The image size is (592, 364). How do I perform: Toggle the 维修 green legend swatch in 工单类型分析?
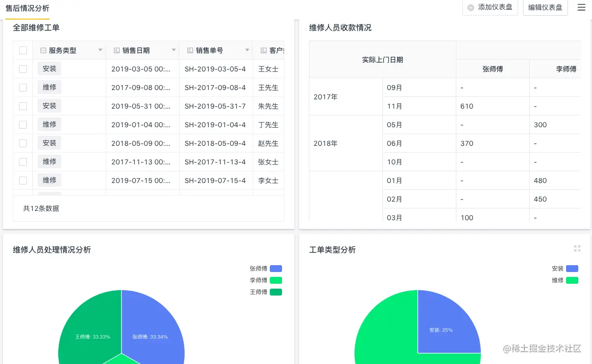572,280
